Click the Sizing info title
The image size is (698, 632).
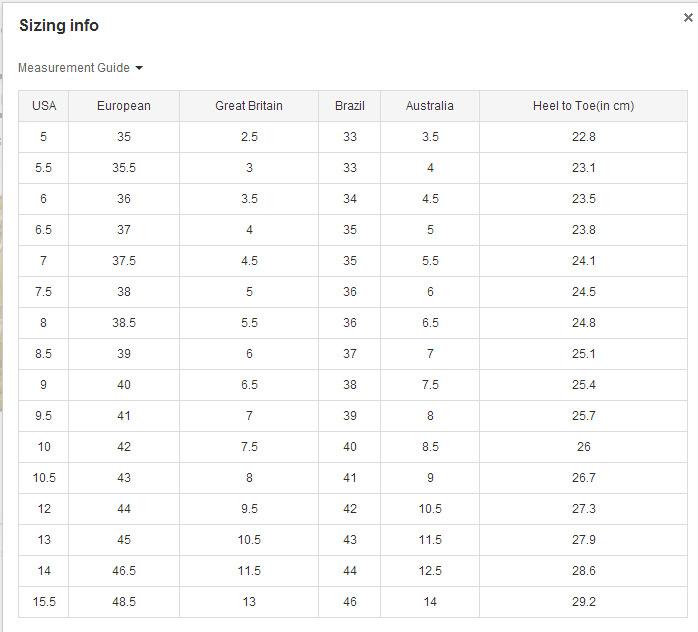pyautogui.click(x=59, y=26)
